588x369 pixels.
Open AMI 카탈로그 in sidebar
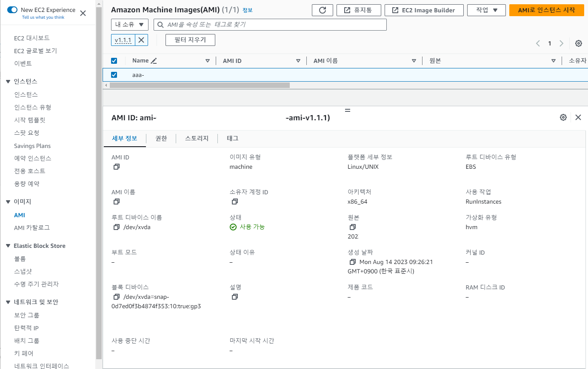32,228
